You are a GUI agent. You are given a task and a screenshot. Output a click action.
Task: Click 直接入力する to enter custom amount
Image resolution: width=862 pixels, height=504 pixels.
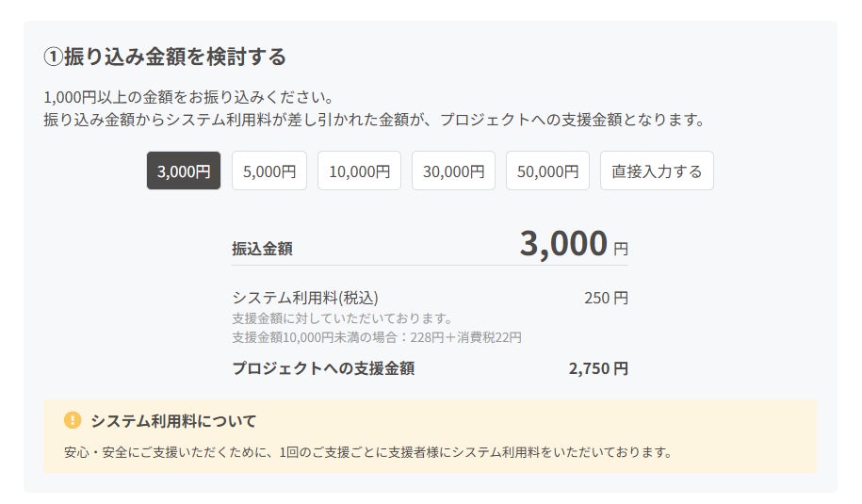(x=657, y=171)
